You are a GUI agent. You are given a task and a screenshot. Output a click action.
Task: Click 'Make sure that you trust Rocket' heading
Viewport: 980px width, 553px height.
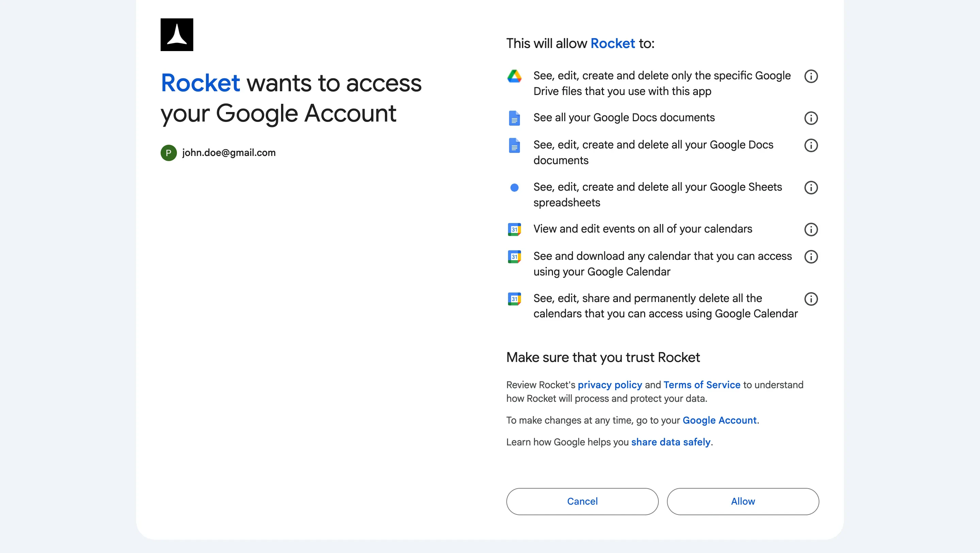[x=603, y=358]
